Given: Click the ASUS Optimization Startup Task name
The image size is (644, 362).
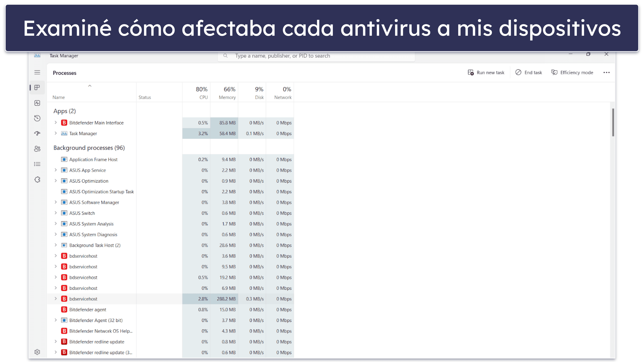Looking at the screenshot, I should [101, 192].
